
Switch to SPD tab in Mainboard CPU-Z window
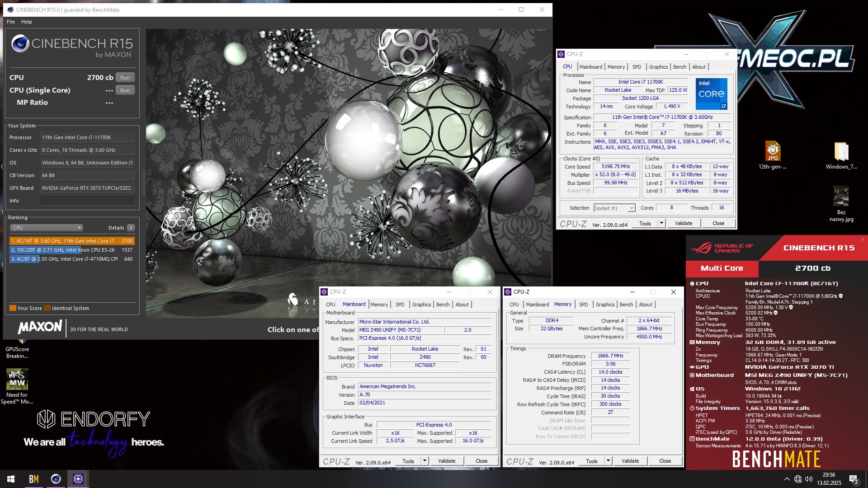point(400,305)
